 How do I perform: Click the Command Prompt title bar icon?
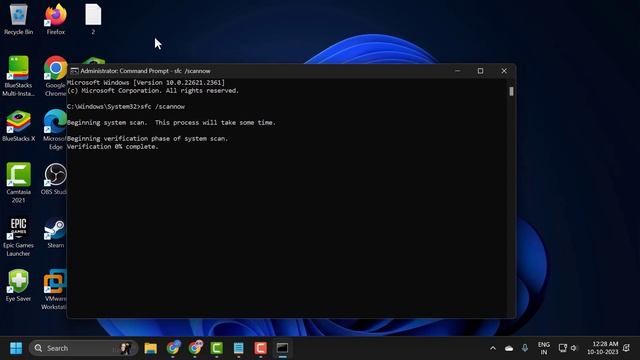[x=74, y=71]
